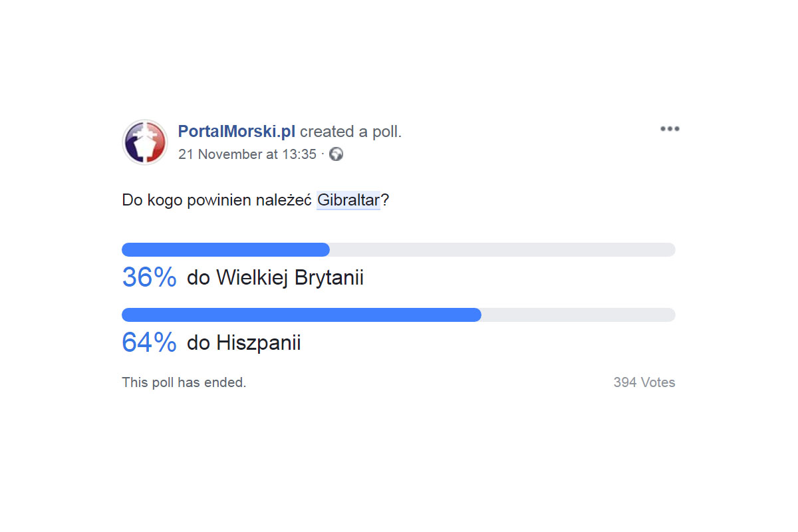Click the 'This poll has ended.' notice
Screen dimensions: 798x532
184,382
